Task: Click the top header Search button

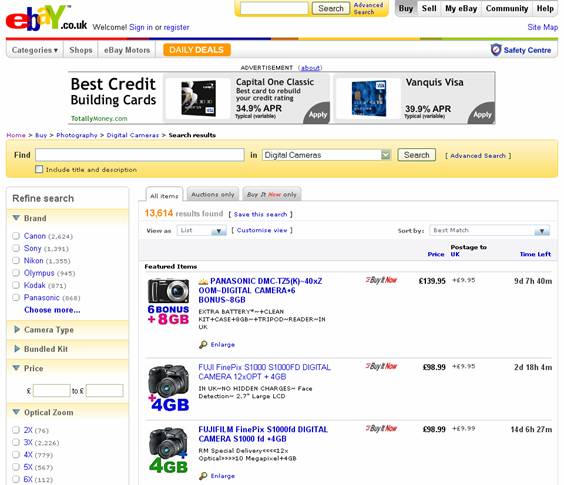Action: (x=331, y=8)
